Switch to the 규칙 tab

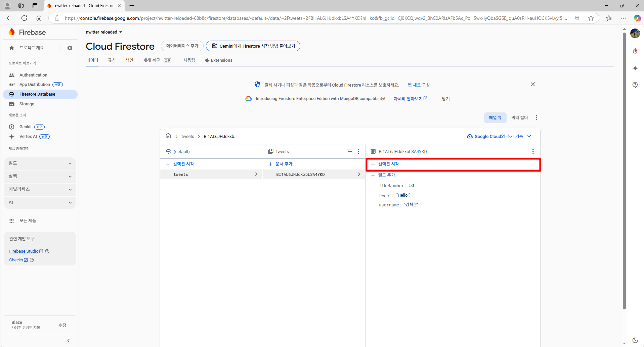pyautogui.click(x=112, y=60)
